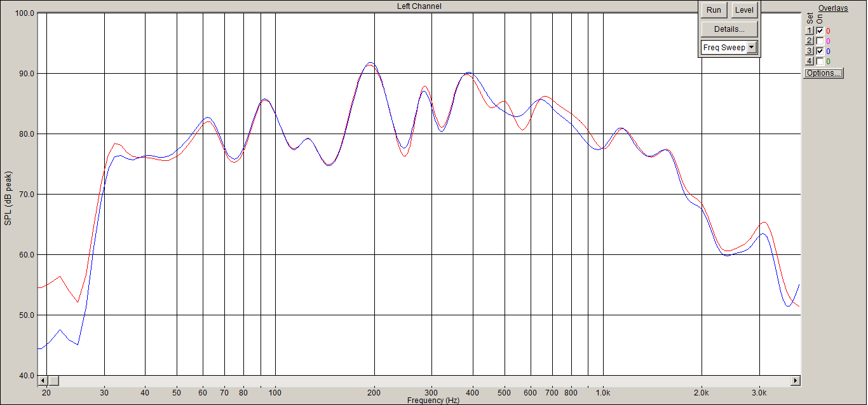Screen dimensions: 868x405
Task: Click the green 0 overlay color value
Action: pyautogui.click(x=828, y=62)
